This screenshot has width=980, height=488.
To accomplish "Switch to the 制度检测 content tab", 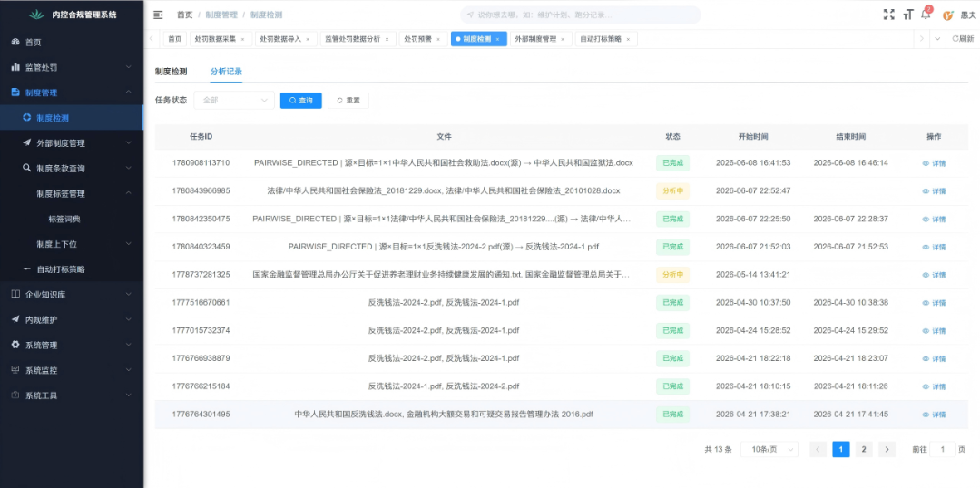I will click(x=171, y=72).
